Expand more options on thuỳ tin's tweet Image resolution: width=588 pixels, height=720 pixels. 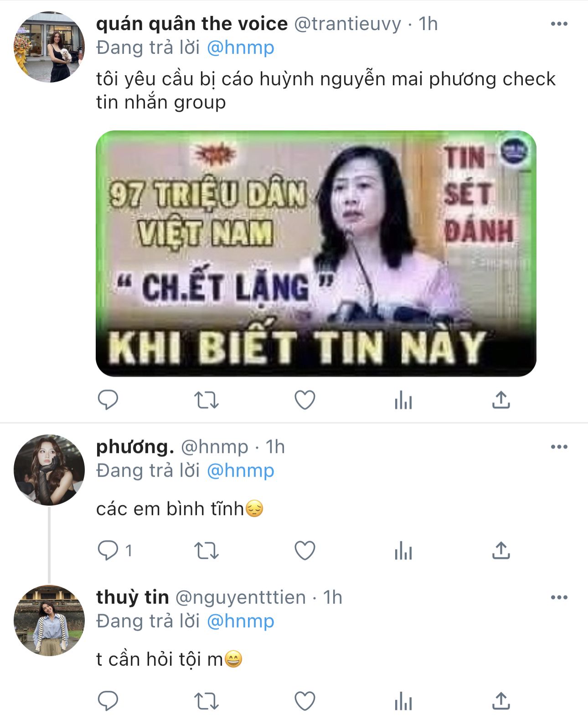[559, 597]
